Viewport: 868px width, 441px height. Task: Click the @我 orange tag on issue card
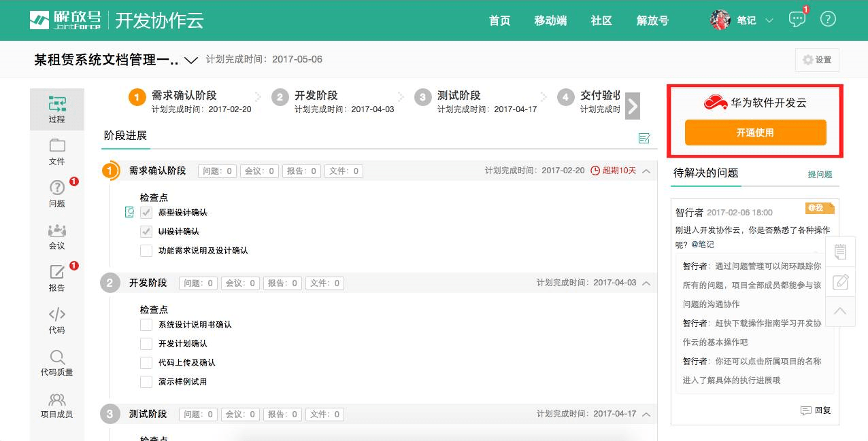pos(819,208)
